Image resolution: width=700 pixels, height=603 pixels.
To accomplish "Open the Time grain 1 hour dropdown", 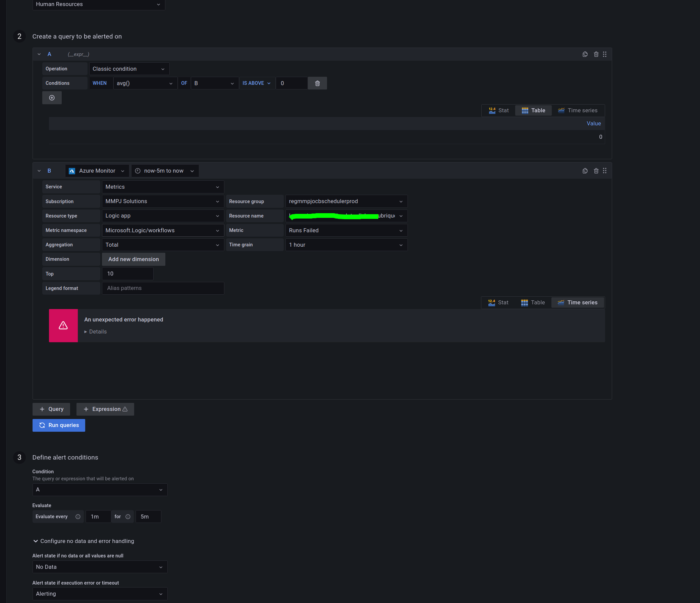I will coord(346,245).
